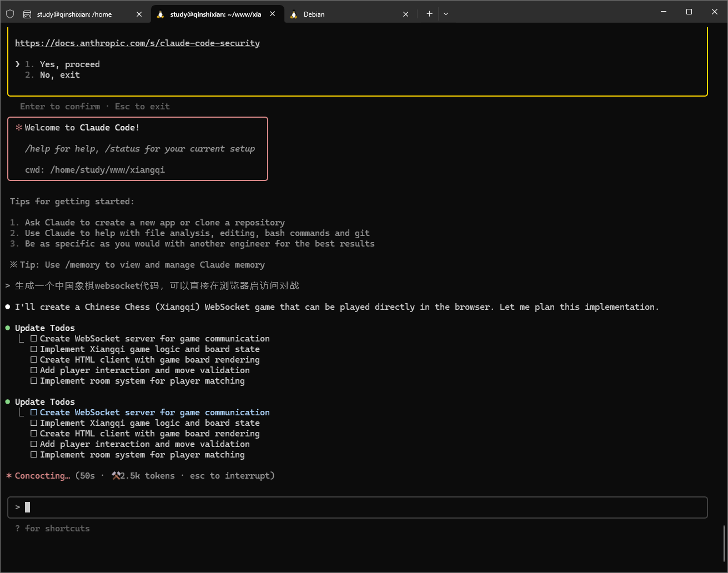Click the Linux penguin icon on xiangqi tab

coord(160,14)
